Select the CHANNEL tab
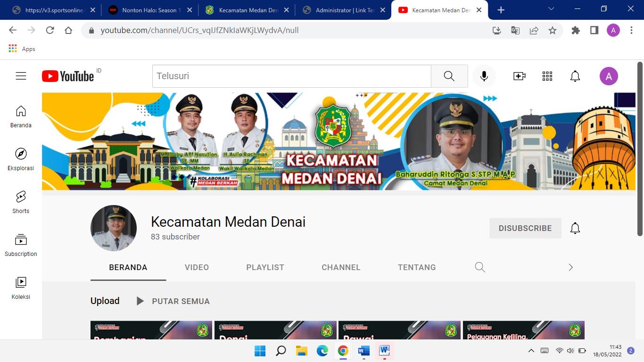Viewport: 644px width, 362px height. tap(341, 267)
